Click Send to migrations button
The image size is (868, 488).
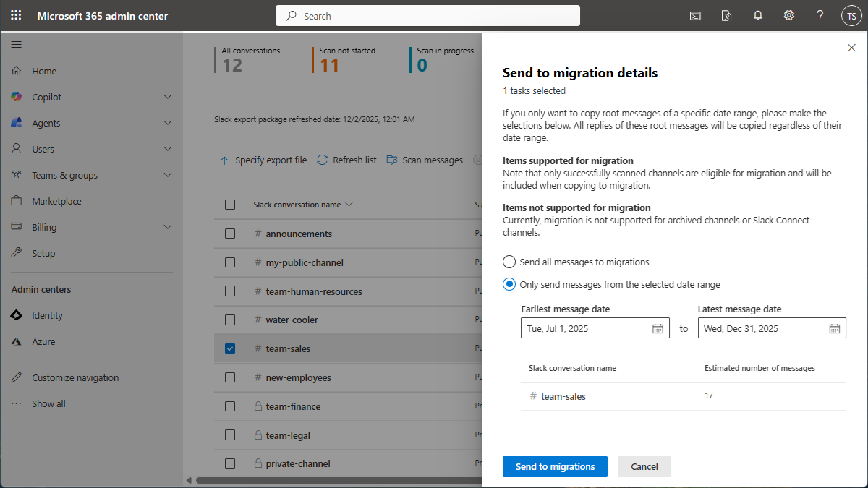coord(555,466)
